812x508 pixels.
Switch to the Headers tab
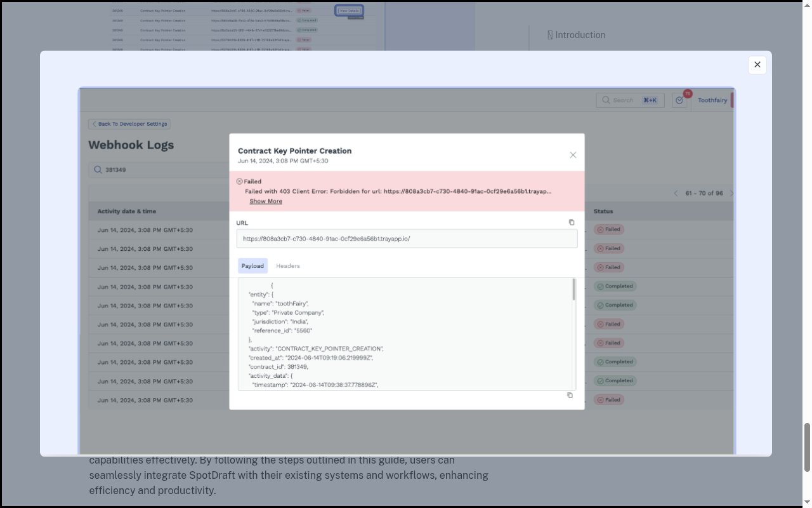(288, 266)
